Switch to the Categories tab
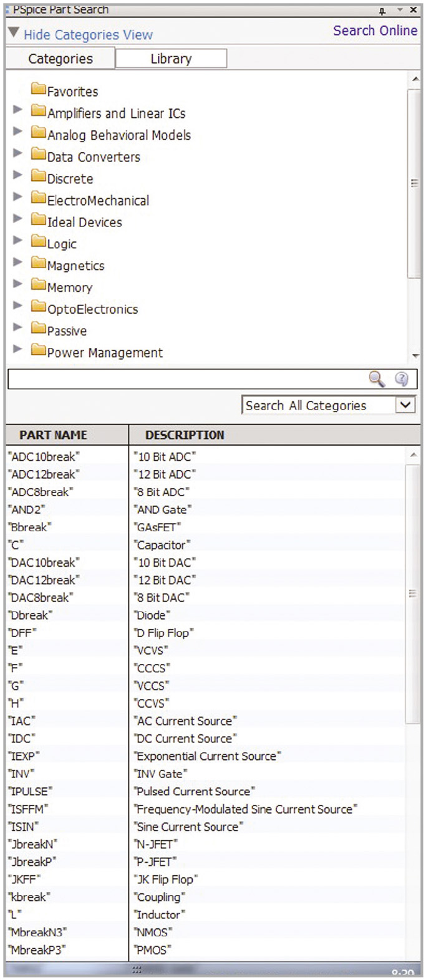Screen dimensions: 426x980 coord(60,59)
